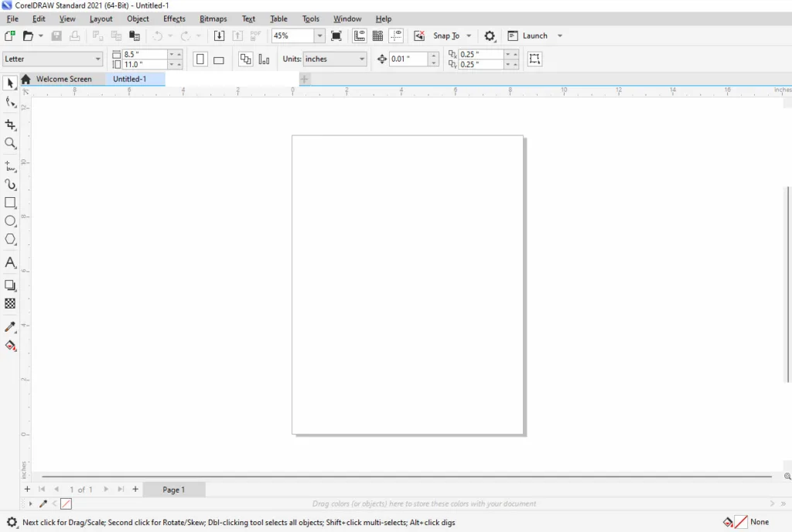Open the Bitmaps menu

(x=213, y=19)
